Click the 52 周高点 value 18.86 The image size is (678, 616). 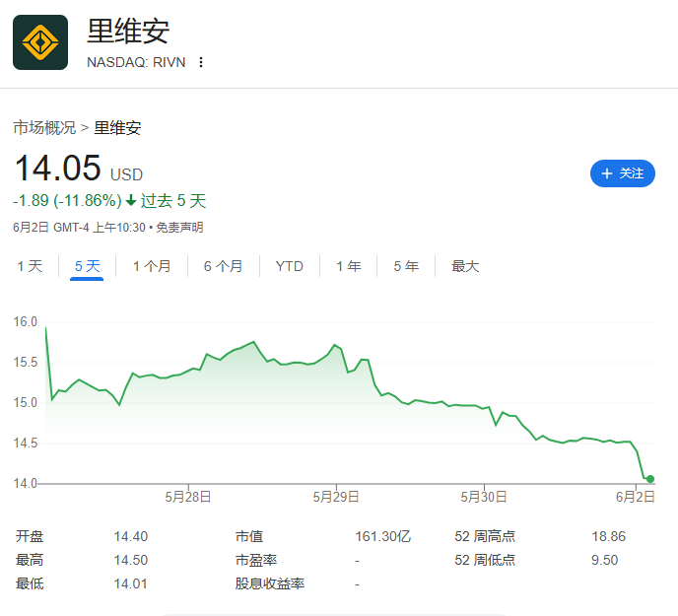(608, 536)
